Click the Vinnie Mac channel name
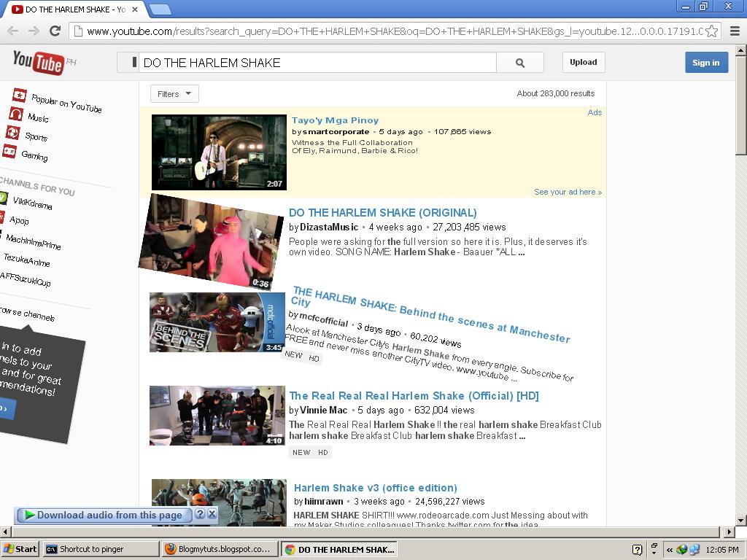The image size is (747, 560). pos(323,410)
